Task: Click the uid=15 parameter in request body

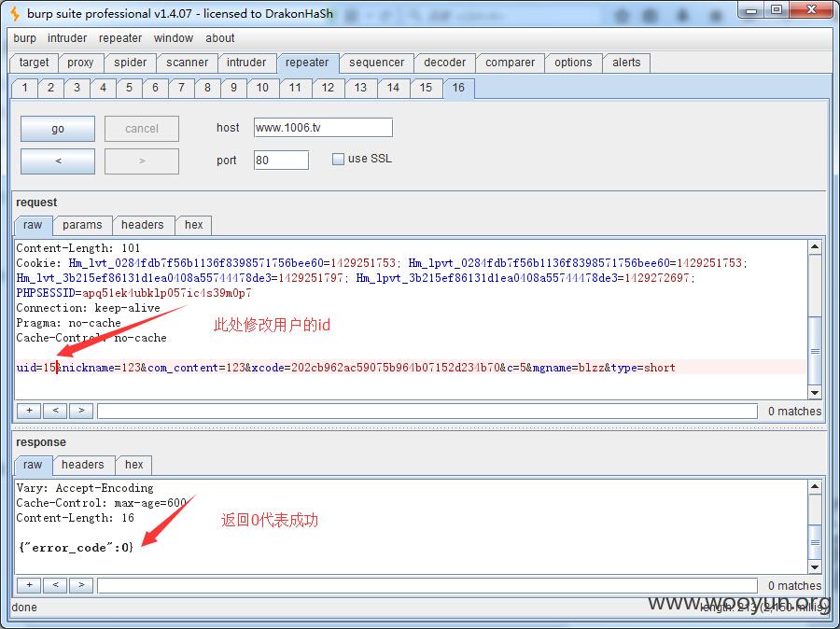Action: click(35, 368)
